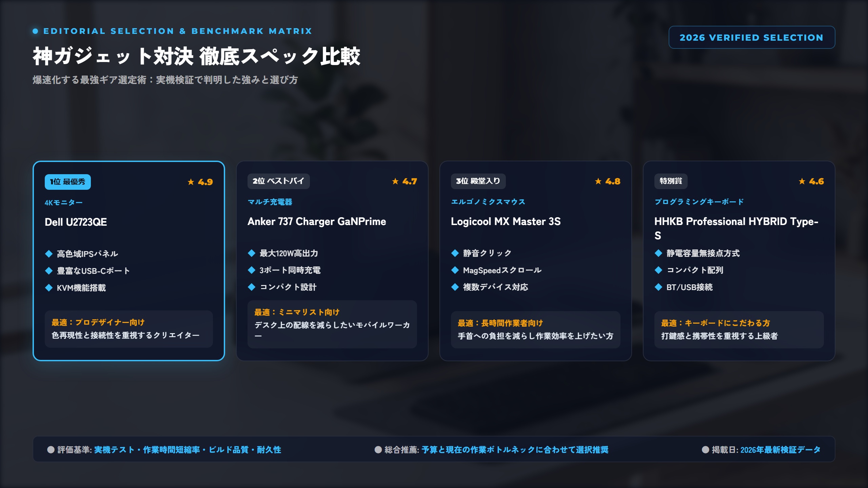Click the 最適：長時間作業者向け heading

tap(500, 323)
